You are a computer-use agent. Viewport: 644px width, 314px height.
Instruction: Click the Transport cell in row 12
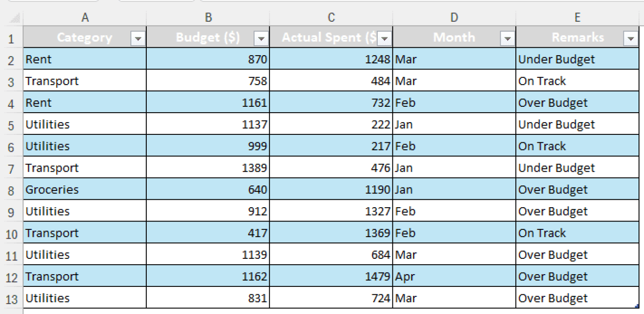(52, 276)
